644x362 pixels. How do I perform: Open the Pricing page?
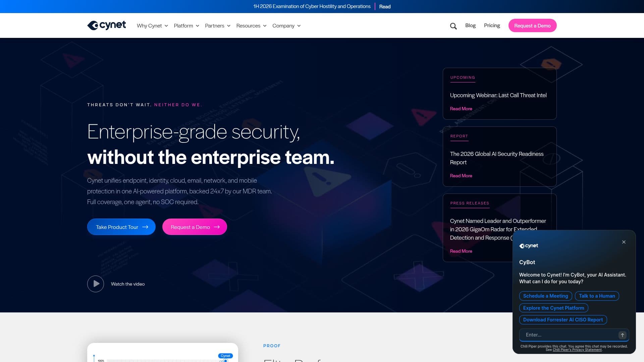click(x=492, y=25)
